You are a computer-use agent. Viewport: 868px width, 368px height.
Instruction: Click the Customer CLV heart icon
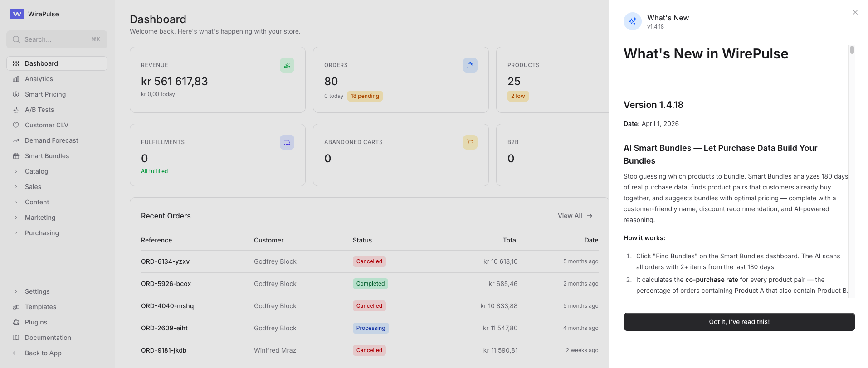coord(16,125)
